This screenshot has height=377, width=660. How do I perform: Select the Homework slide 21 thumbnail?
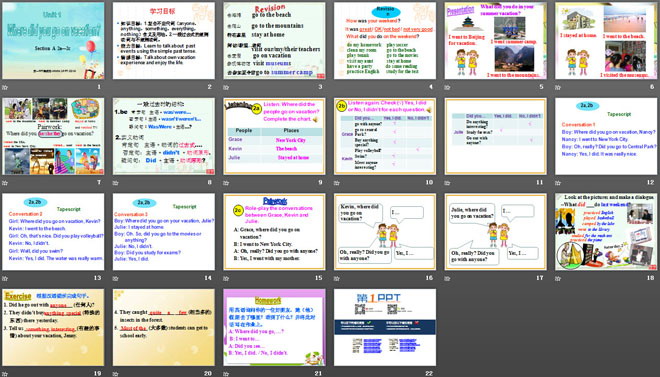[274, 327]
